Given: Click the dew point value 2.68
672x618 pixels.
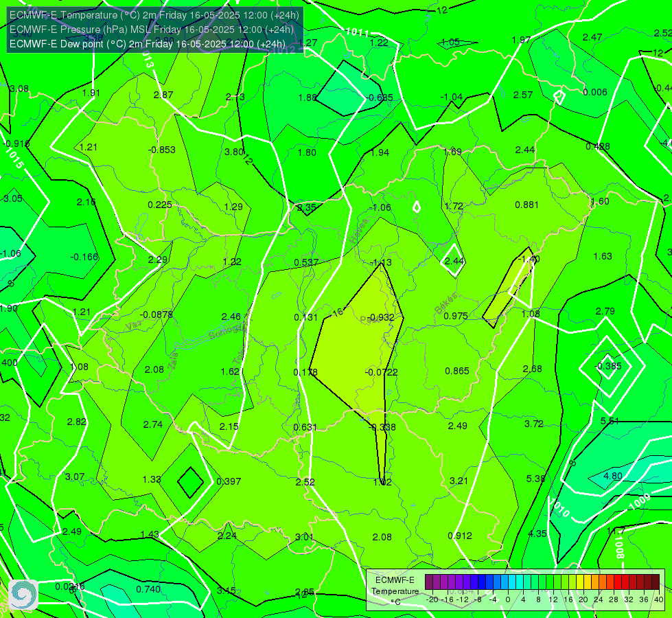Looking at the screenshot, I should coord(532,369).
